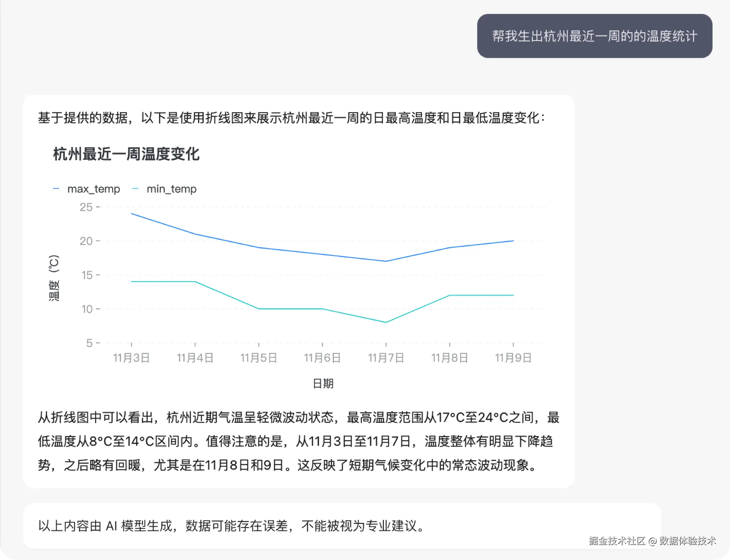Image resolution: width=730 pixels, height=560 pixels.
Task: Click the min_temp line end at 11月9日
Action: [513, 295]
